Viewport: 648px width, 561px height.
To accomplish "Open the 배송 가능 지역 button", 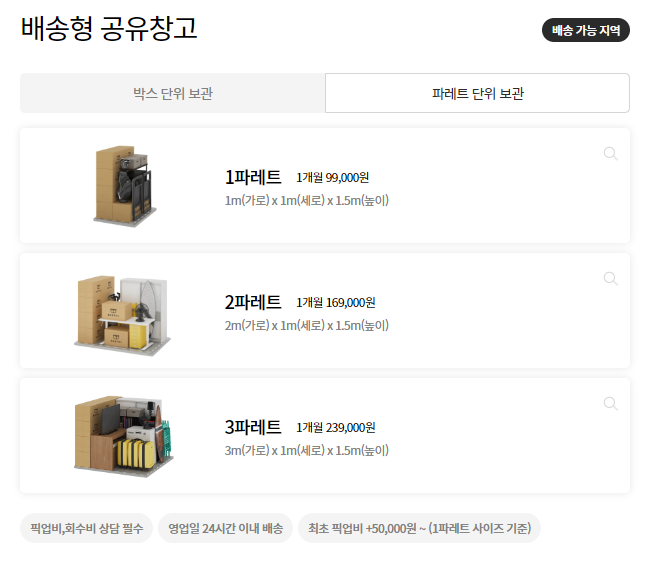I will (x=586, y=30).
